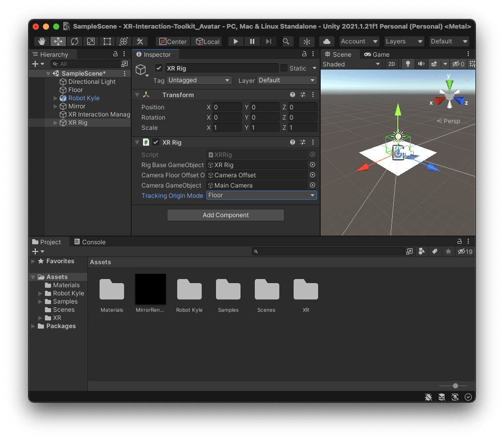Open the cloud services icon

pyautogui.click(x=327, y=41)
